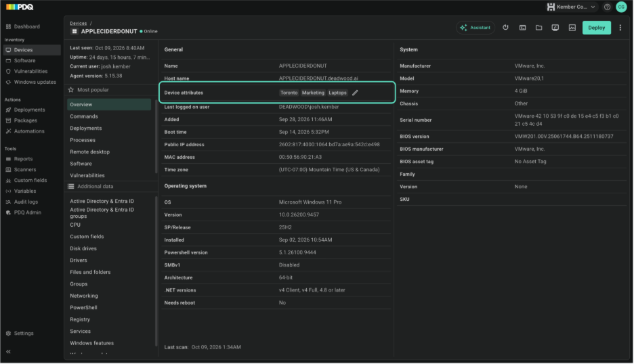The width and height of the screenshot is (634, 364).
Task: Open the device Software tab
Action: (81, 164)
